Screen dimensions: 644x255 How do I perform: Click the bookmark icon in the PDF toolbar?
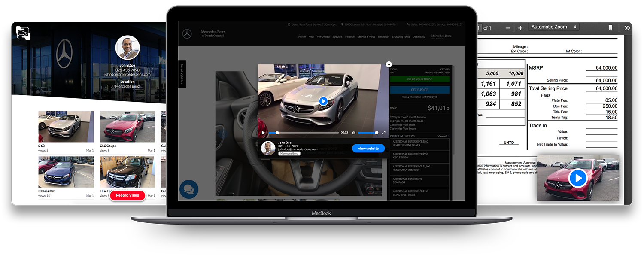click(x=610, y=28)
